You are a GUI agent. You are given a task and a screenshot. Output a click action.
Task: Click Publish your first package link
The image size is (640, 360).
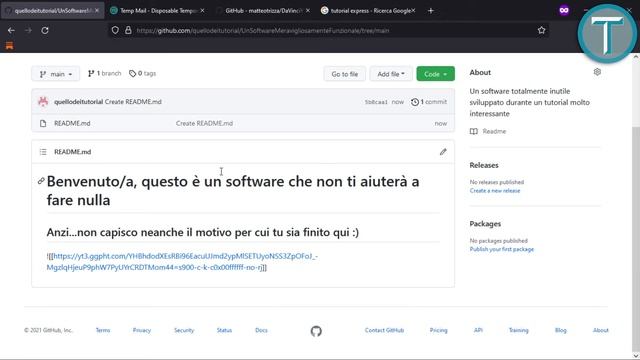[x=502, y=249]
